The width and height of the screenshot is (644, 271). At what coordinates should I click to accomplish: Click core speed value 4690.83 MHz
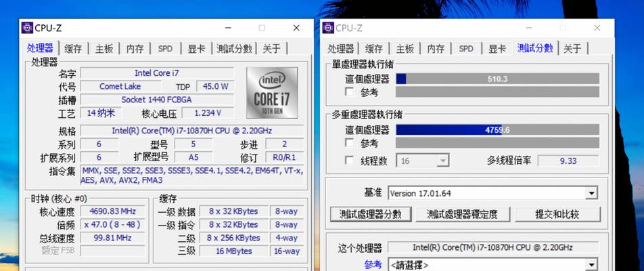point(112,211)
